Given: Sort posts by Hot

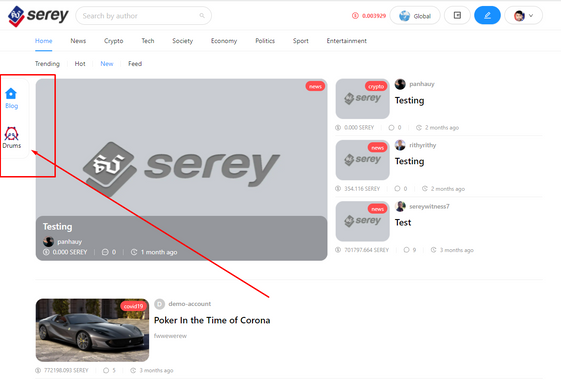Looking at the screenshot, I should click(x=80, y=64).
